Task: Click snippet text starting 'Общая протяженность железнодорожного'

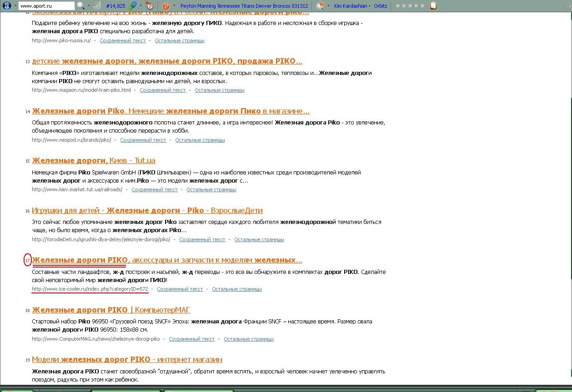Action: coord(209,127)
